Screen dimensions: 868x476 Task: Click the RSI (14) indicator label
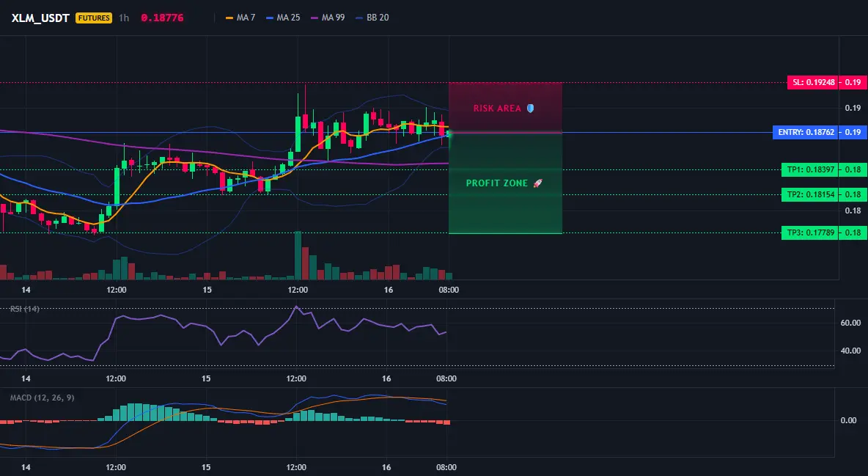(x=25, y=309)
